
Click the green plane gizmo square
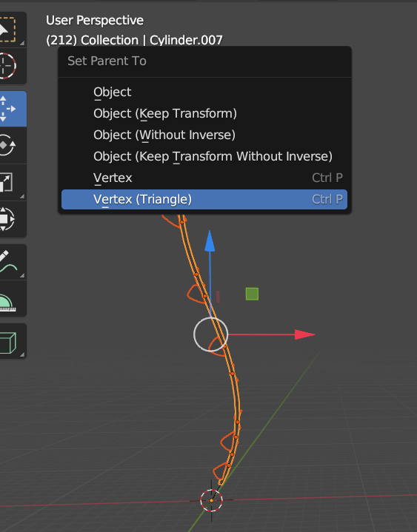(x=252, y=294)
